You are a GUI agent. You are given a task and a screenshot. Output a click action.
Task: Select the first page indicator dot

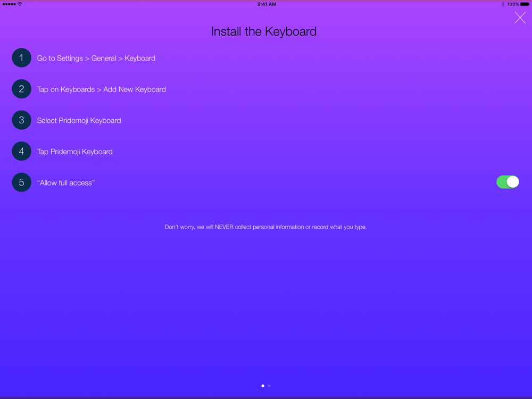tap(263, 386)
